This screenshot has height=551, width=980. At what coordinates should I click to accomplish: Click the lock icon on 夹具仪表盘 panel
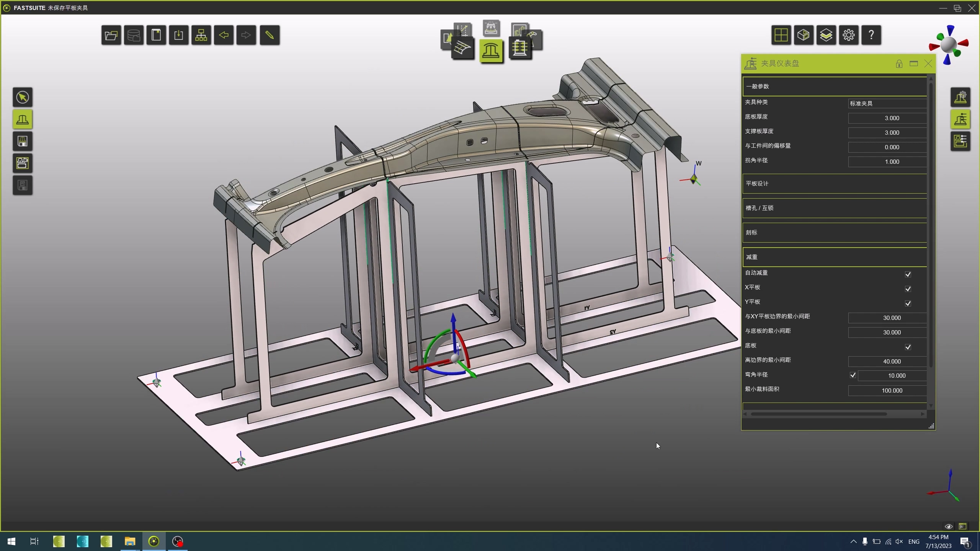click(899, 64)
